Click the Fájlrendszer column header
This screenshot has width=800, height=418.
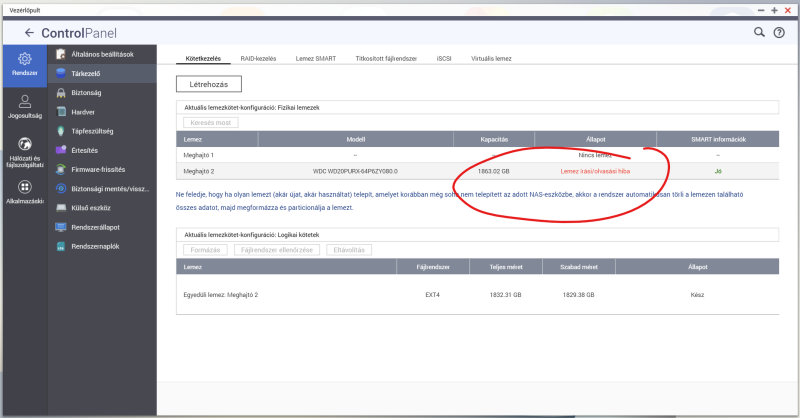[x=433, y=267]
